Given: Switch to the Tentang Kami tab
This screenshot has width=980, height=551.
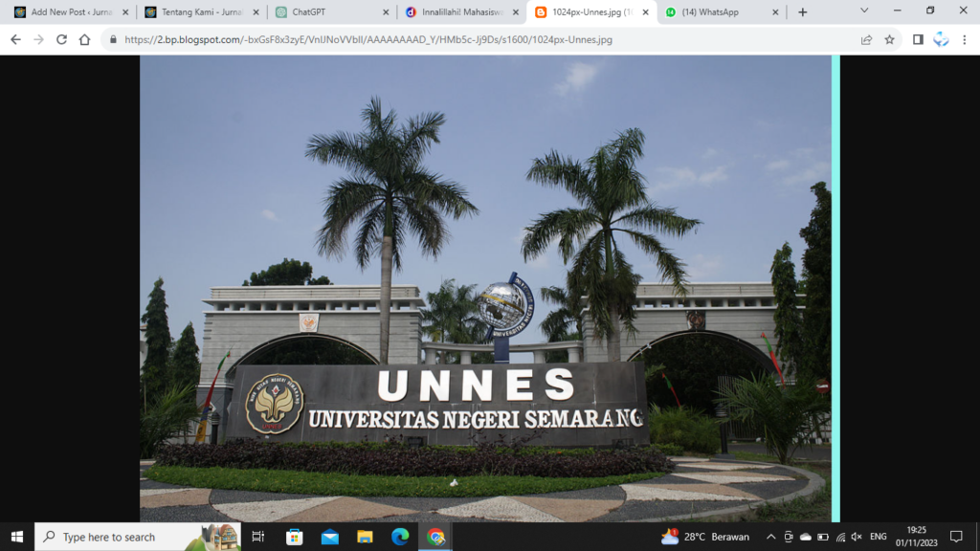Looking at the screenshot, I should coord(201,11).
